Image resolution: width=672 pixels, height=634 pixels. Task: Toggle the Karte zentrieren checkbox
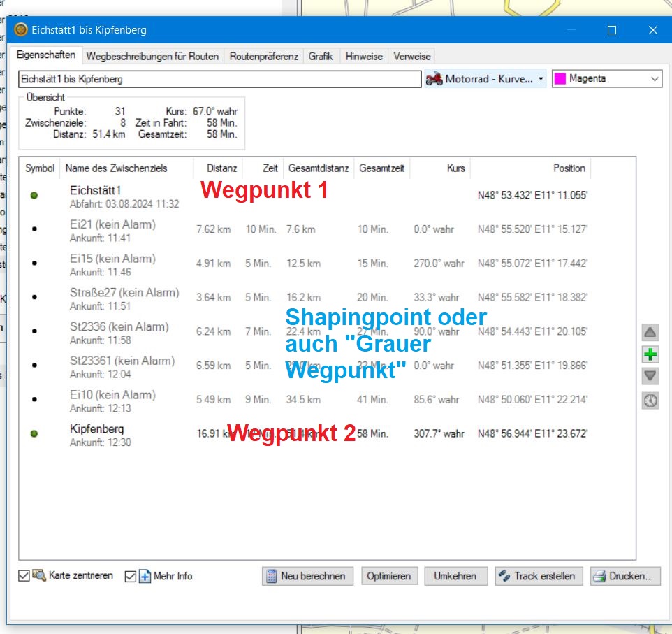(x=24, y=576)
